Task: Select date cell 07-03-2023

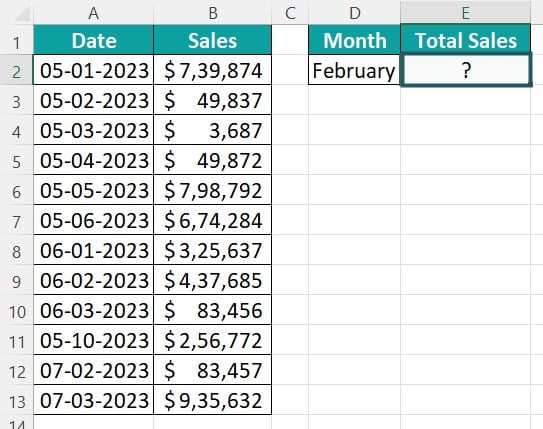Action: (94, 400)
